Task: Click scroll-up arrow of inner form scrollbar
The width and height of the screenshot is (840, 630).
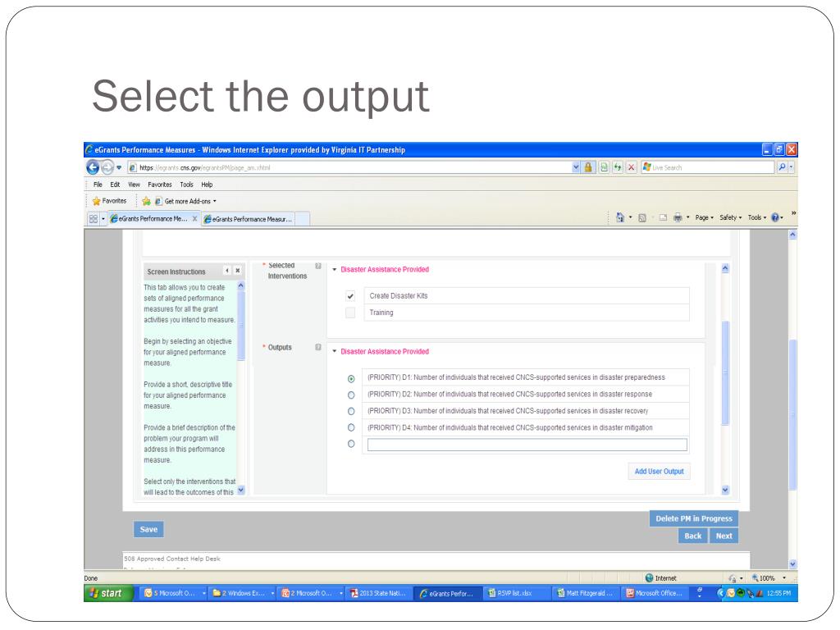Action: point(725,268)
